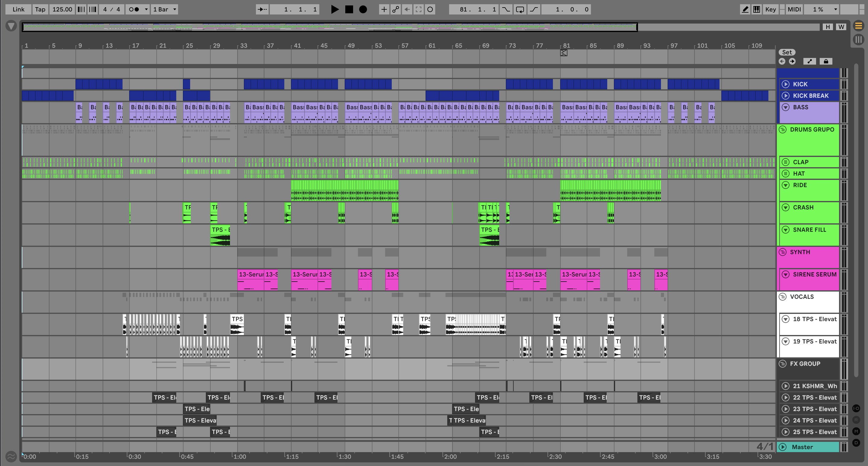Click the 4 / 4 time signature field

pos(112,9)
